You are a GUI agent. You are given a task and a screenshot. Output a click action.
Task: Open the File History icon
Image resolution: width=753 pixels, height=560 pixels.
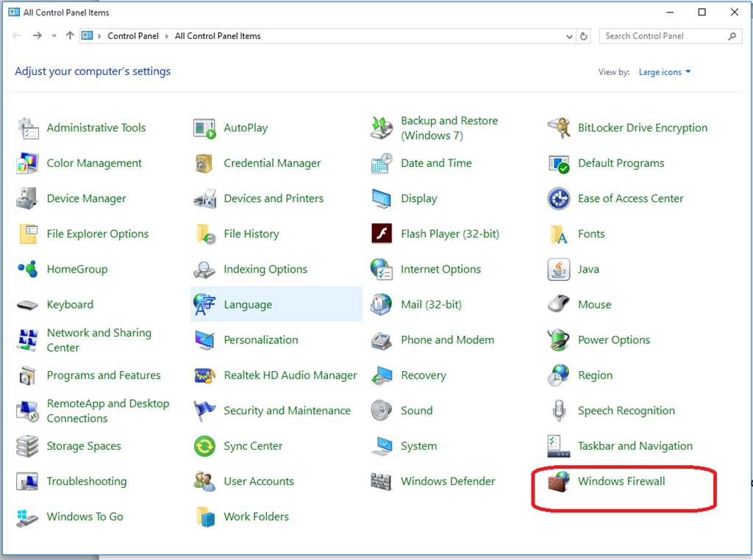click(x=204, y=234)
